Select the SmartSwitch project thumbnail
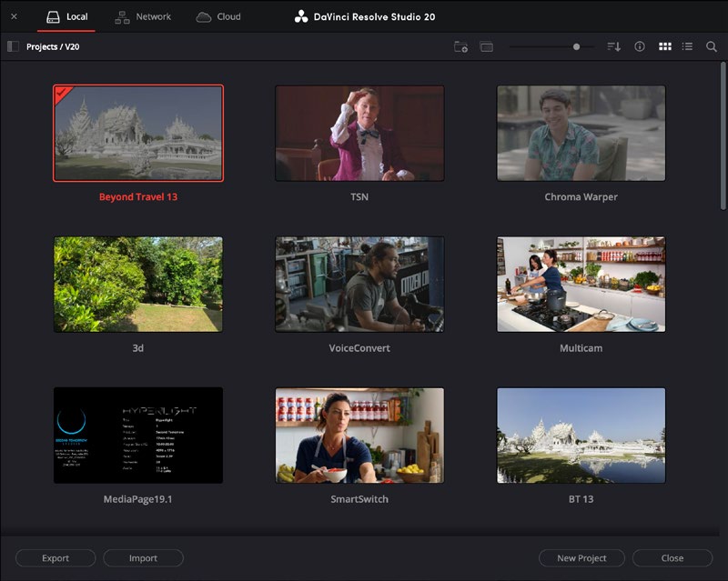 tap(359, 436)
